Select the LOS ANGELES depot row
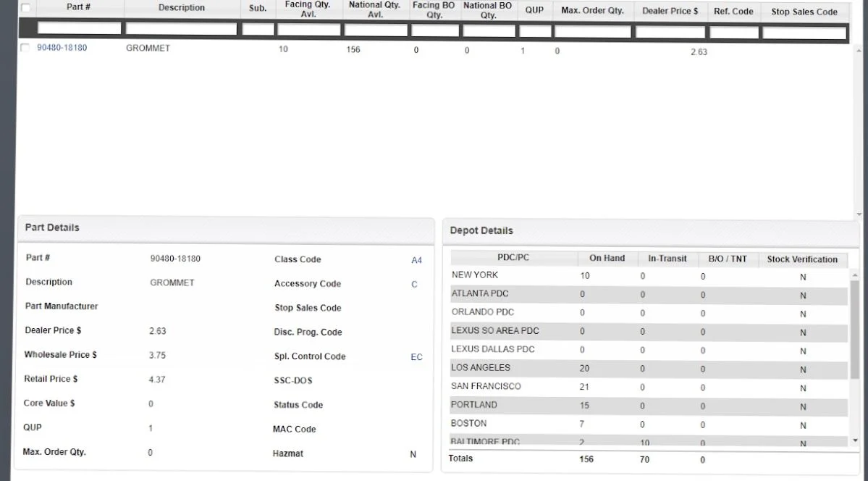The image size is (868, 481). tap(649, 369)
